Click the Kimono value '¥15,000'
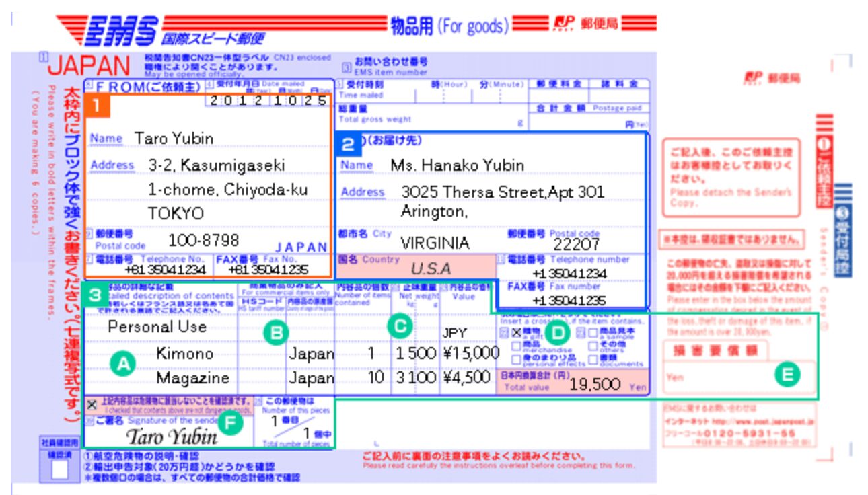868x495 pixels. [x=471, y=354]
